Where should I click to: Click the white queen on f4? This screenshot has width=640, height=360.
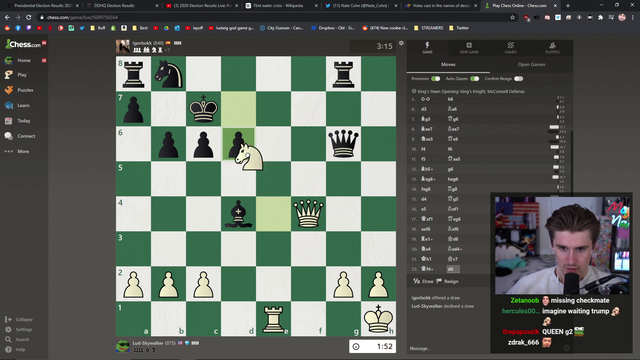(x=308, y=213)
